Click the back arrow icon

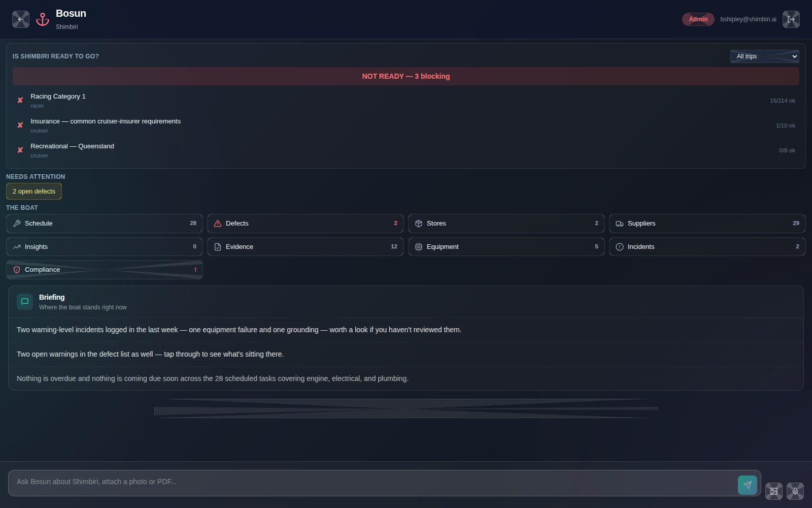click(21, 19)
